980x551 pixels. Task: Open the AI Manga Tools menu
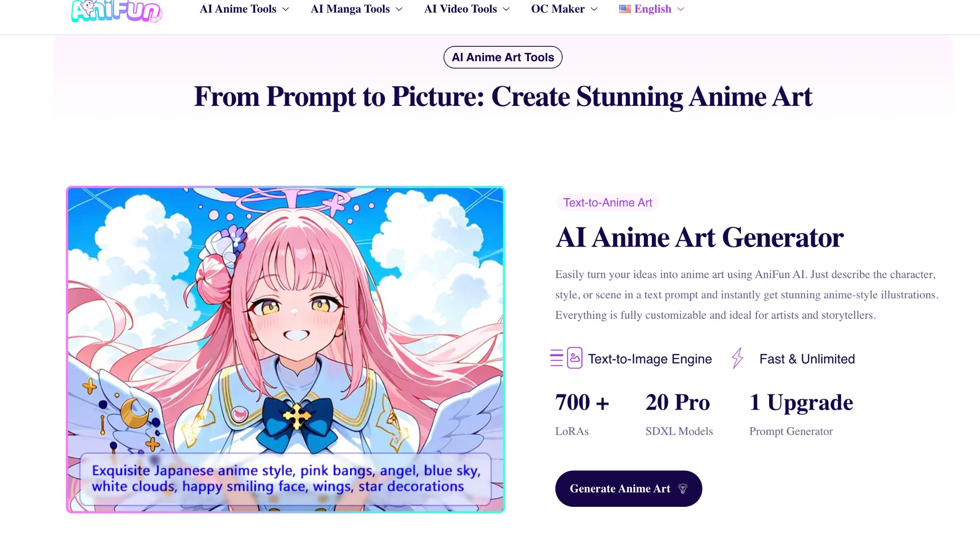(350, 9)
